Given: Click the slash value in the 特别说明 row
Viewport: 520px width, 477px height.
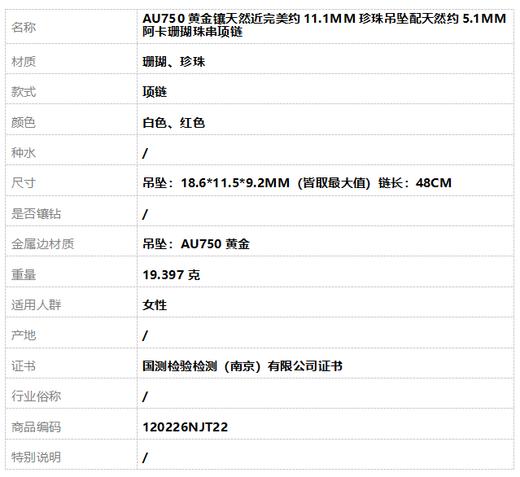Looking at the screenshot, I should pos(145,458).
